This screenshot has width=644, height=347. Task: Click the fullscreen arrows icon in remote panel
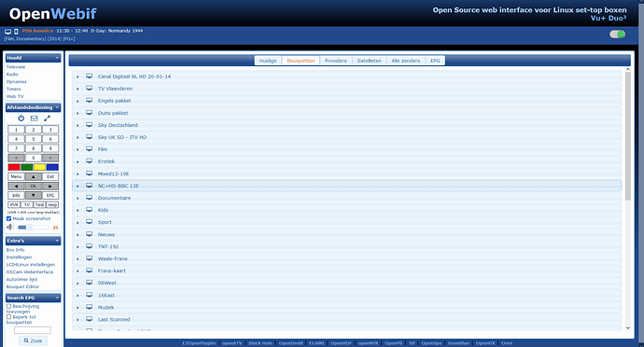47,118
